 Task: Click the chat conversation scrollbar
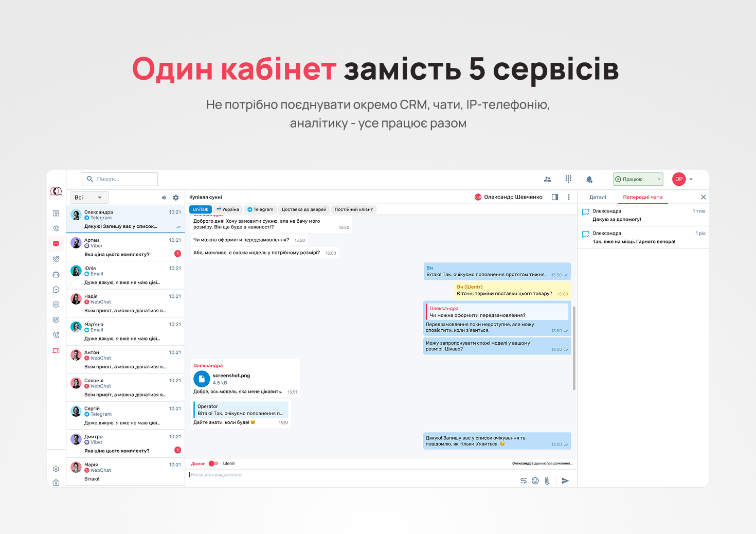click(x=574, y=348)
